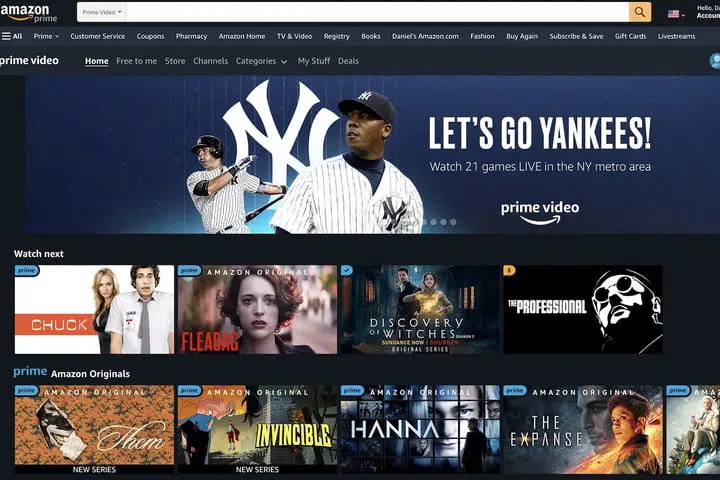The image size is (720, 480).
Task: Click the prime badge on The Expanse tile
Action: point(515,390)
